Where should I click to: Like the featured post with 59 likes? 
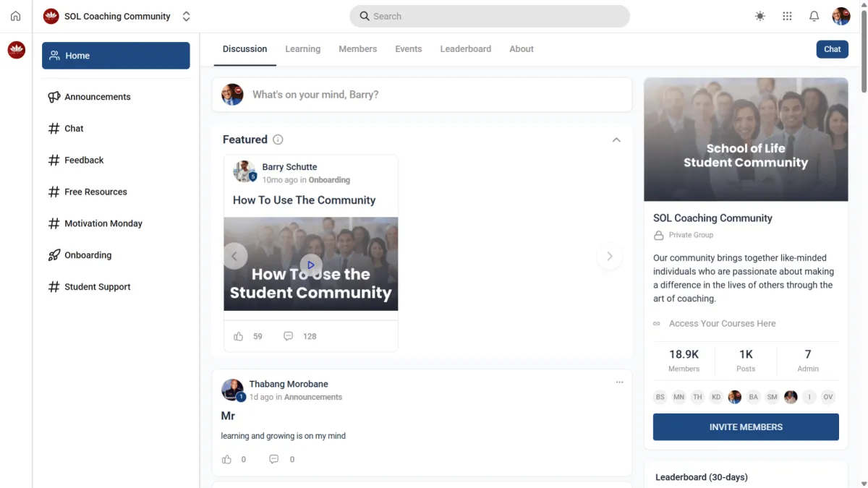pos(239,336)
